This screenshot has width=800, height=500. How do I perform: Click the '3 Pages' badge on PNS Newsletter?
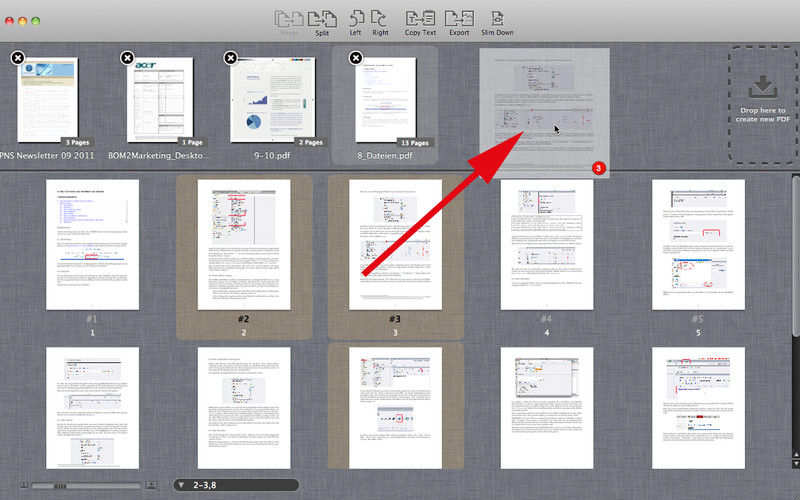[x=77, y=142]
